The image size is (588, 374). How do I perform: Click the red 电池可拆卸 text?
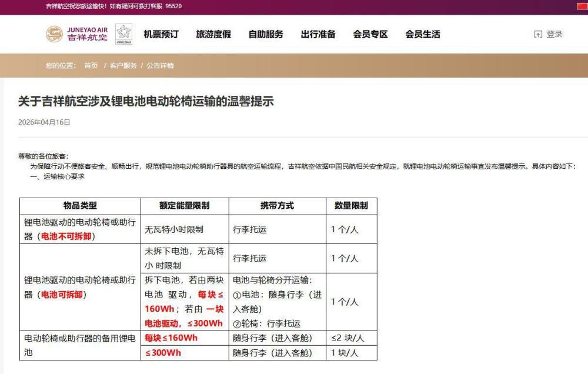62,295
